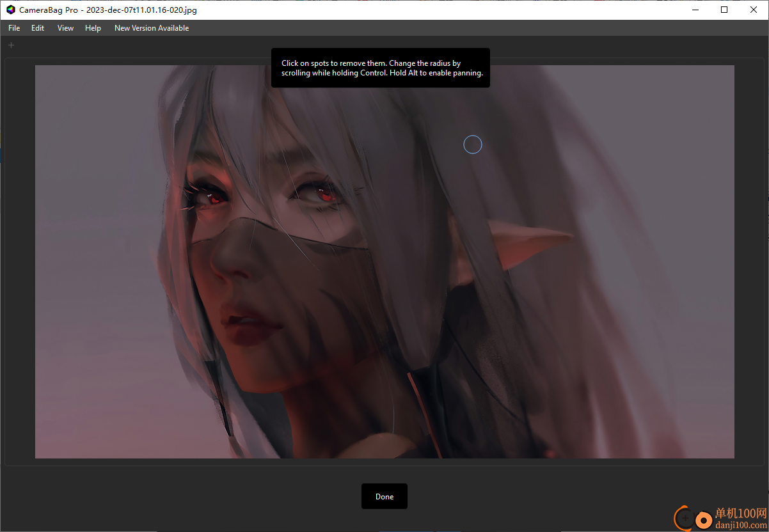Image resolution: width=769 pixels, height=532 pixels.
Task: Open the View menu
Action: tap(65, 28)
